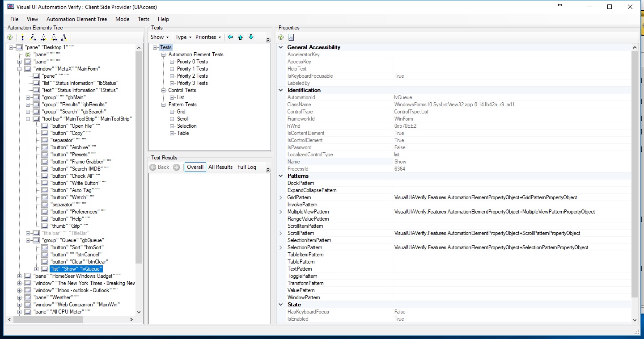This screenshot has height=339, width=644.
Task: Click the navigate-to-last-child toolbar icon
Action: point(64,37)
